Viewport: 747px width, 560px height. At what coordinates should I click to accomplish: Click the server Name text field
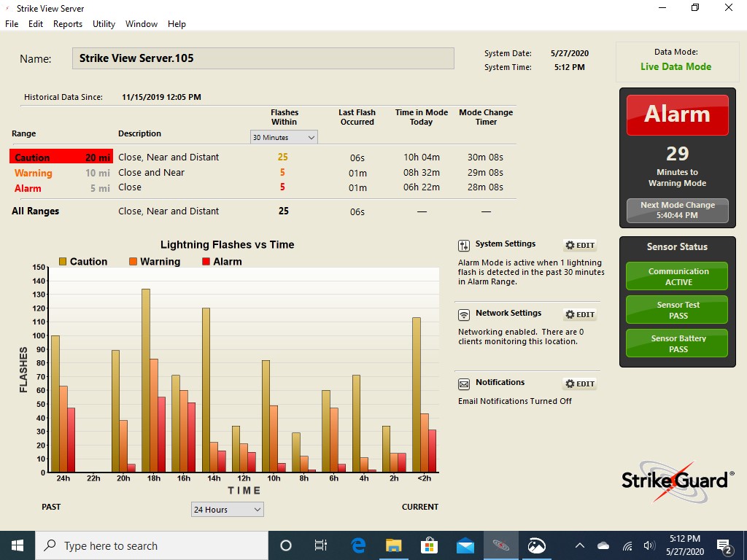point(263,58)
